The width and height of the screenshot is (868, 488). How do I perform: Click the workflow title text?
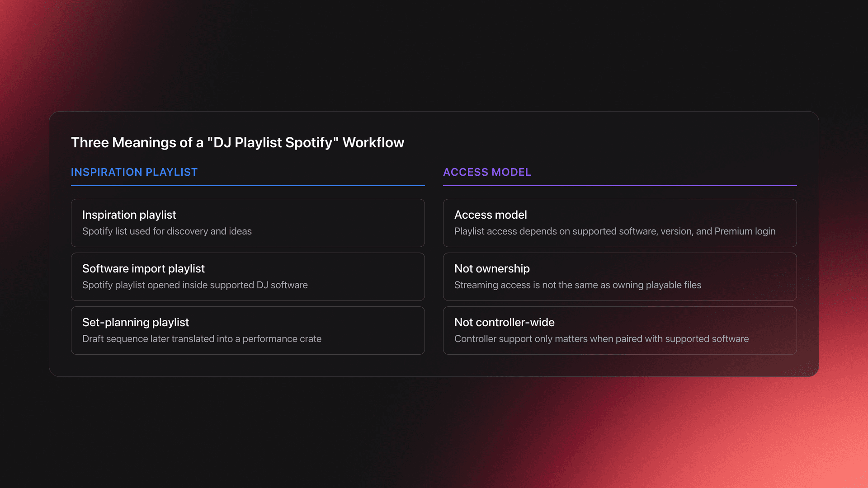[237, 142]
